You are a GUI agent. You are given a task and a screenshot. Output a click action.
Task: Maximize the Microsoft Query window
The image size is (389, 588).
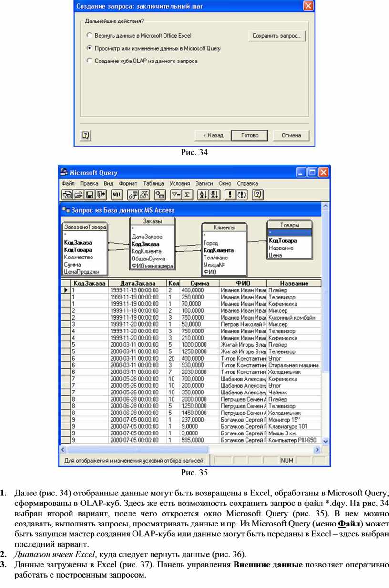coord(312,173)
